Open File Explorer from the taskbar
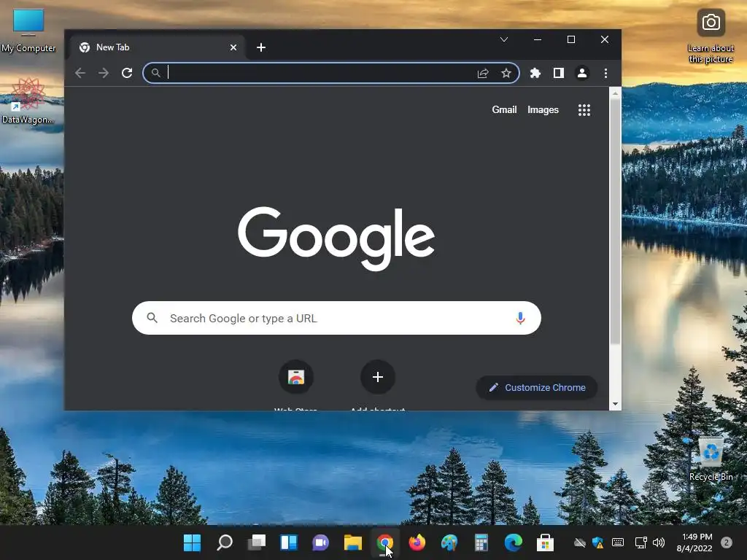Viewport: 747px width, 560px height. 353,542
